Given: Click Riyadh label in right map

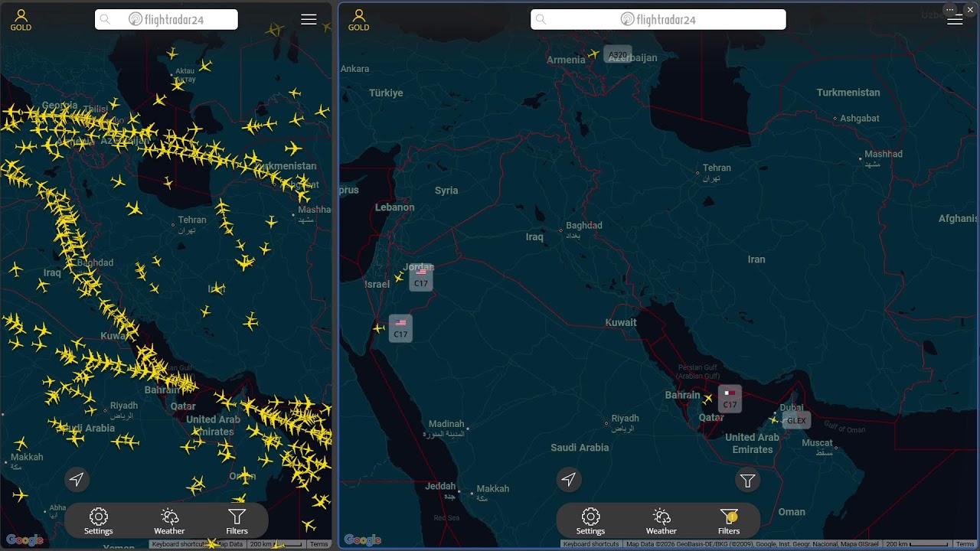Looking at the screenshot, I should coord(626,418).
